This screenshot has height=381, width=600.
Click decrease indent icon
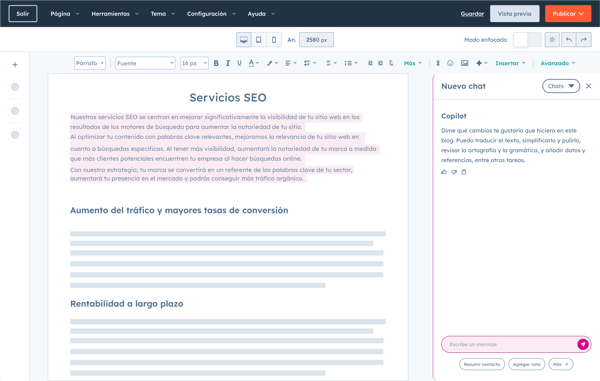pyautogui.click(x=370, y=63)
